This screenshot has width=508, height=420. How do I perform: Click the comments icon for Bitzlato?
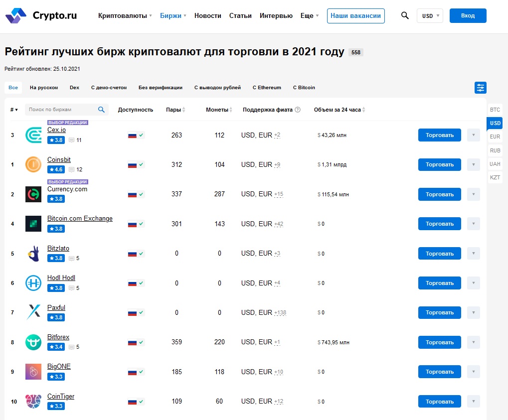[x=72, y=259]
